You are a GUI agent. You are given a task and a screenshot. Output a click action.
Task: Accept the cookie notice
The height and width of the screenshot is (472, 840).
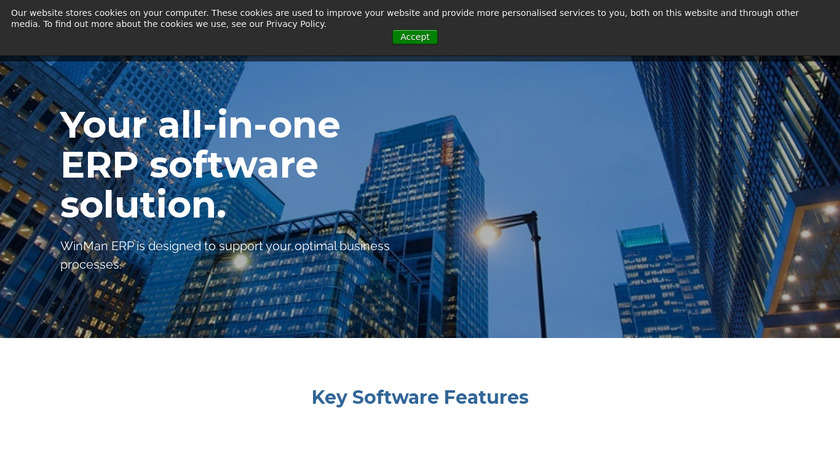click(415, 37)
